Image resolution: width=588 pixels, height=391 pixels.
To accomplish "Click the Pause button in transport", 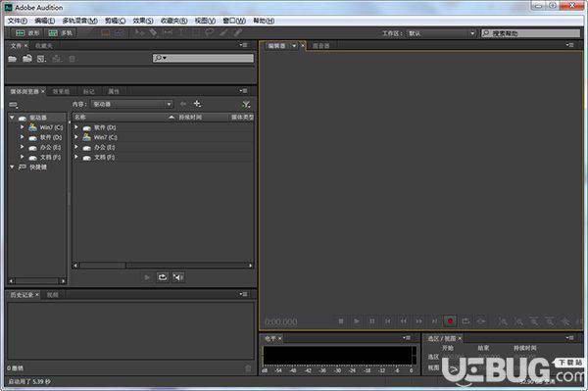I will (x=372, y=321).
